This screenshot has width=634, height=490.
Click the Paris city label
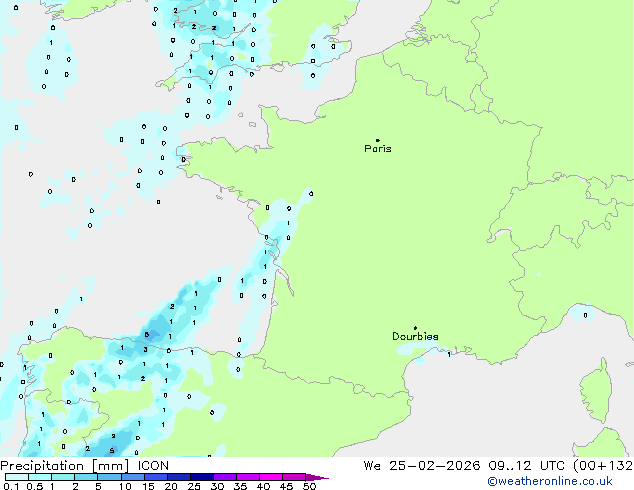pos(378,149)
